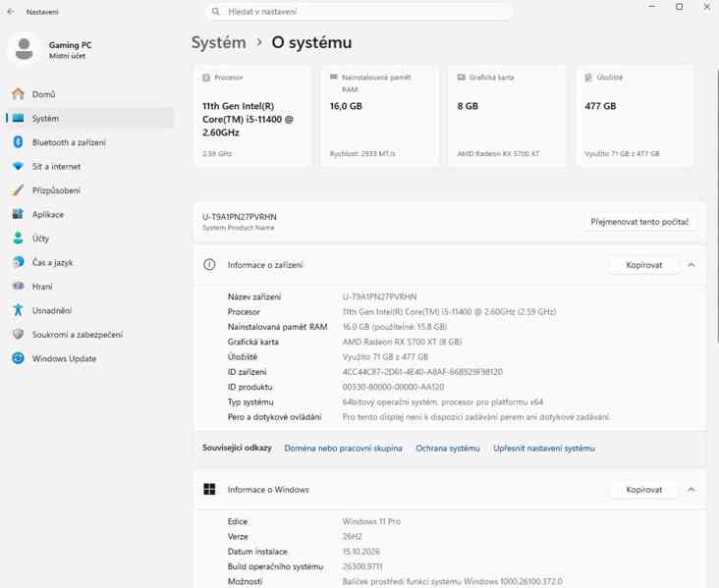Go to Soukromí a zabezpečení settings
This screenshot has height=588, width=719.
(90, 334)
